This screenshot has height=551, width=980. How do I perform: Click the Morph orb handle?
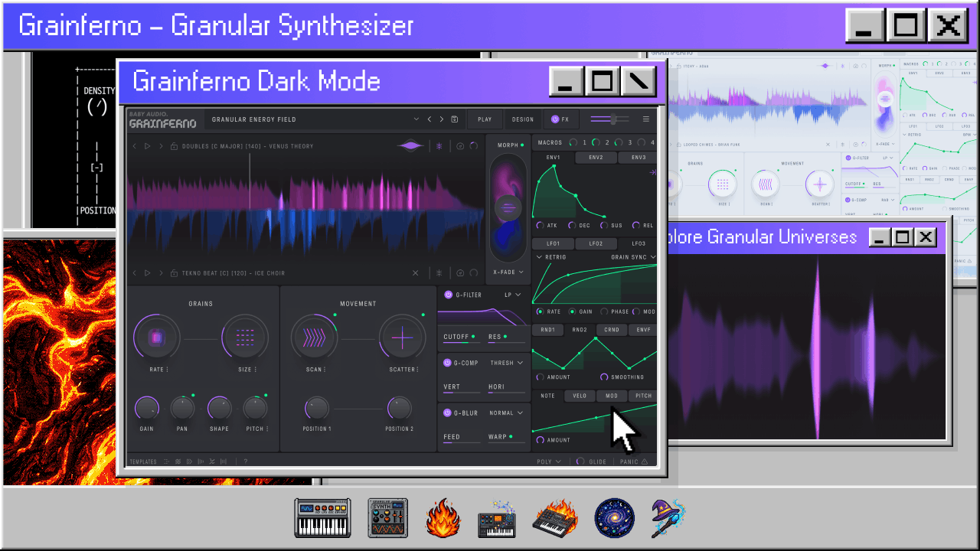[508, 207]
